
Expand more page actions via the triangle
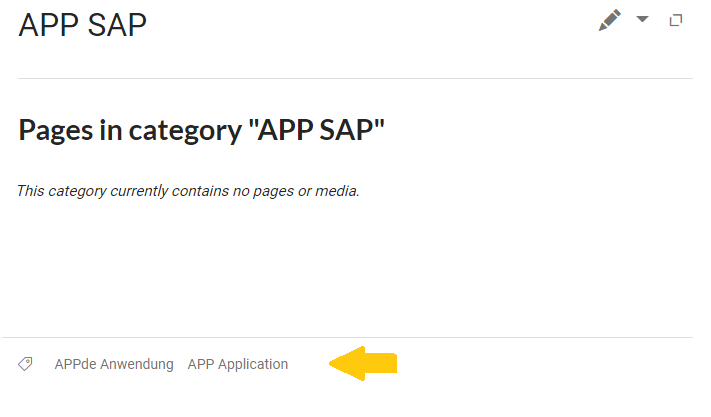click(642, 19)
